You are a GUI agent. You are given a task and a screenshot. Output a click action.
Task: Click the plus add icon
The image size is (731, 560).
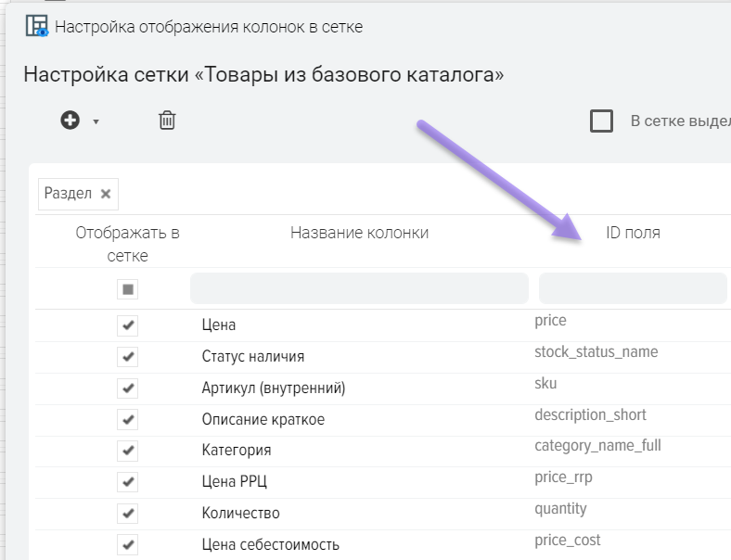[x=71, y=121]
